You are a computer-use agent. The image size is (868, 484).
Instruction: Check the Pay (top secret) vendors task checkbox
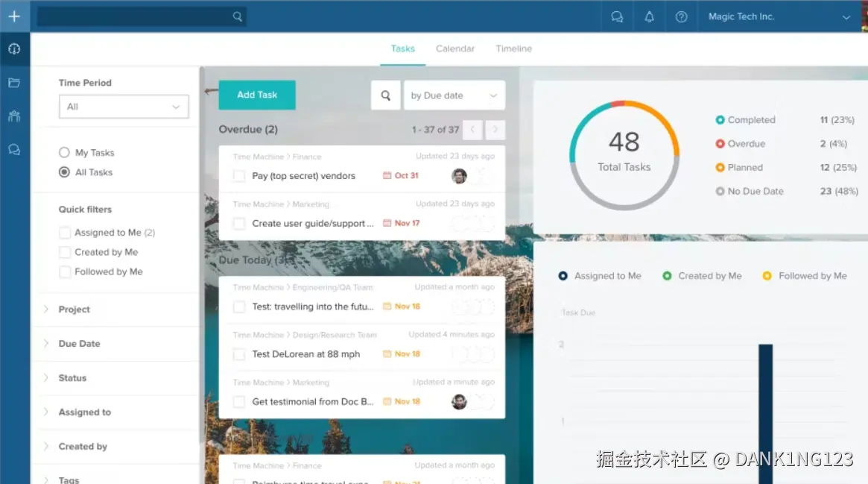pyautogui.click(x=239, y=176)
